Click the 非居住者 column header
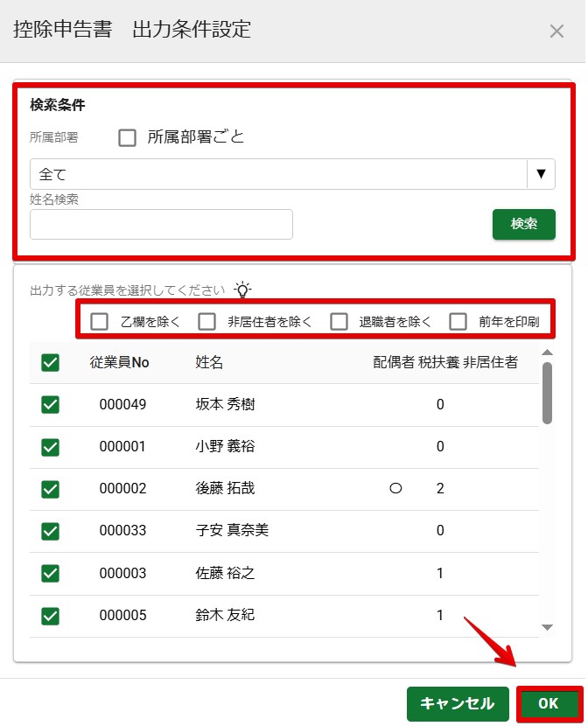The image size is (588, 726). click(x=491, y=362)
